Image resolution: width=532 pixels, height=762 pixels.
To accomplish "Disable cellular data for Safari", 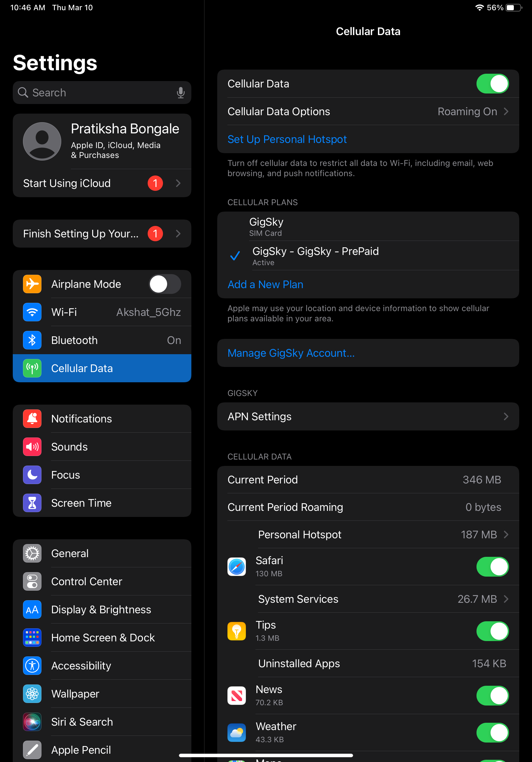I will tap(492, 566).
